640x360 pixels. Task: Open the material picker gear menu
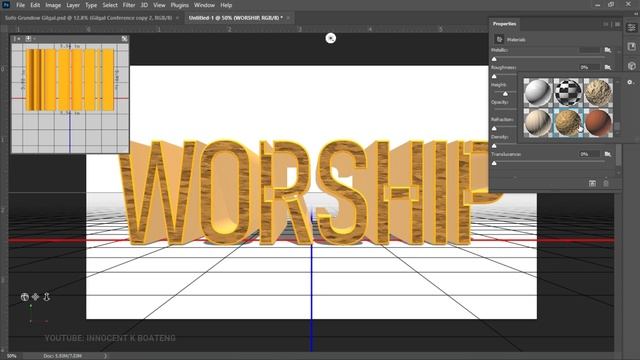(x=630, y=82)
